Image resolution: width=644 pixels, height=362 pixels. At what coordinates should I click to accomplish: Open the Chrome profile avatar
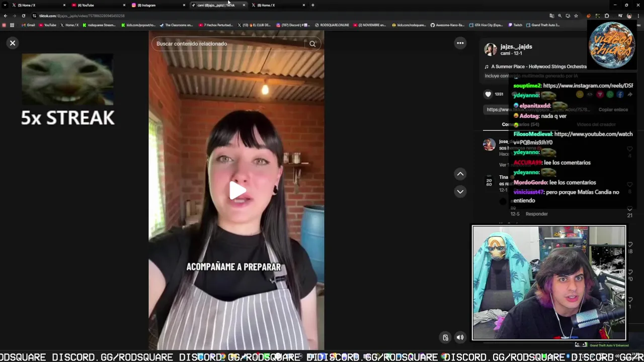tap(629, 16)
